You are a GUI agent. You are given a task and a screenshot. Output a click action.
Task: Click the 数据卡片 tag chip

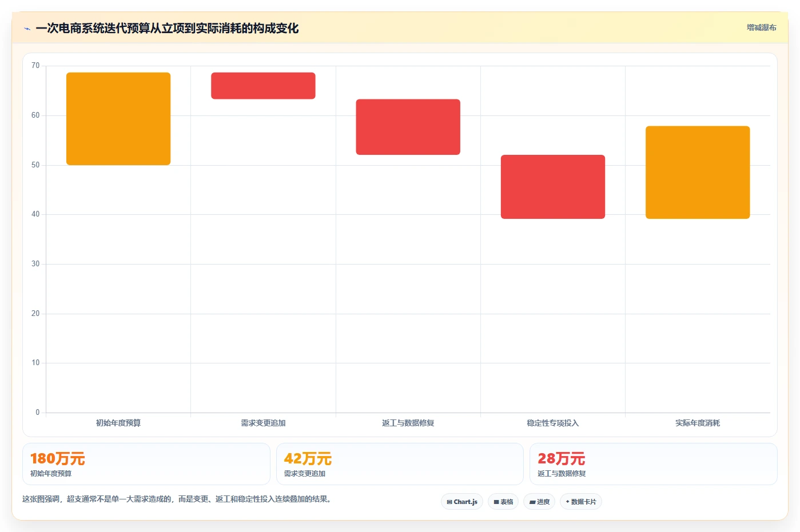(581, 502)
